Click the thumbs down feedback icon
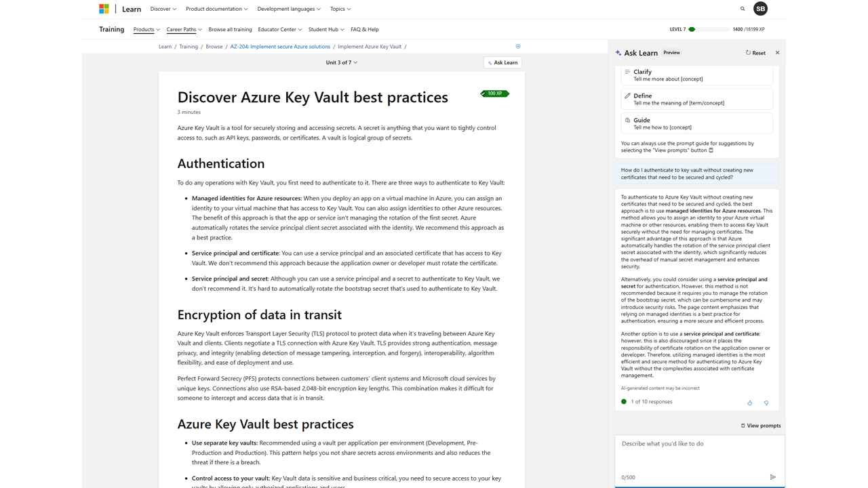The width and height of the screenshot is (868, 488). click(x=766, y=403)
